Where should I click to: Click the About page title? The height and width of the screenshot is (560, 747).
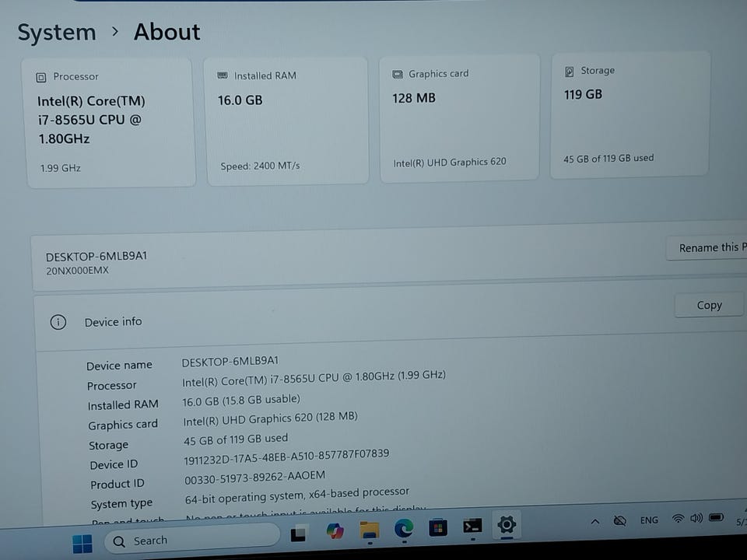click(x=167, y=33)
